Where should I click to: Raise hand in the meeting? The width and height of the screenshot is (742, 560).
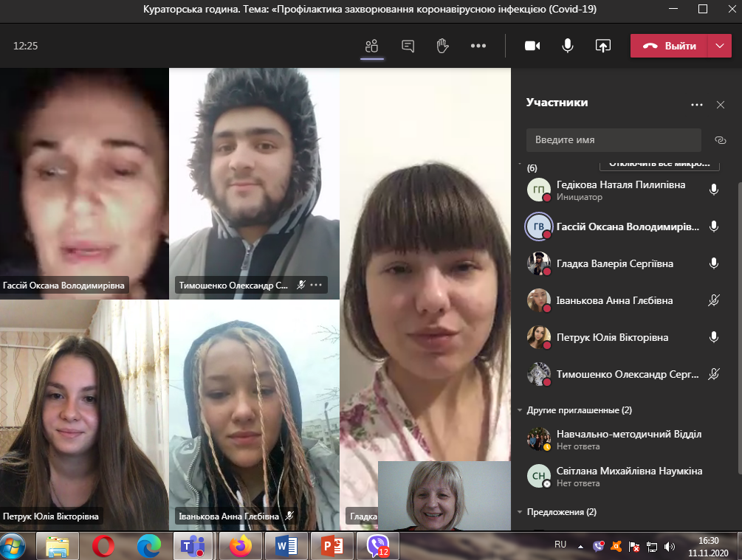coord(442,46)
